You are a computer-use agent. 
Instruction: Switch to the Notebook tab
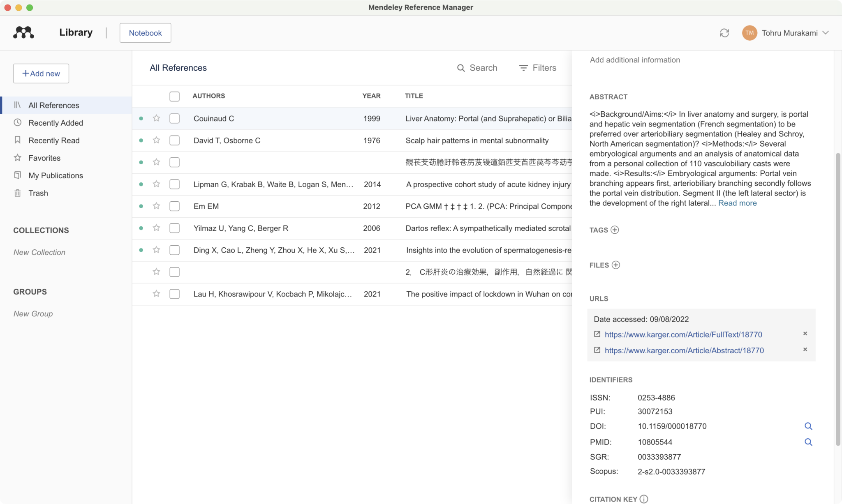click(145, 33)
